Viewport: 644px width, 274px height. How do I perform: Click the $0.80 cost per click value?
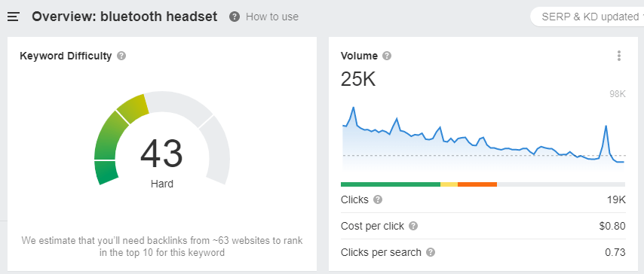pos(612,226)
